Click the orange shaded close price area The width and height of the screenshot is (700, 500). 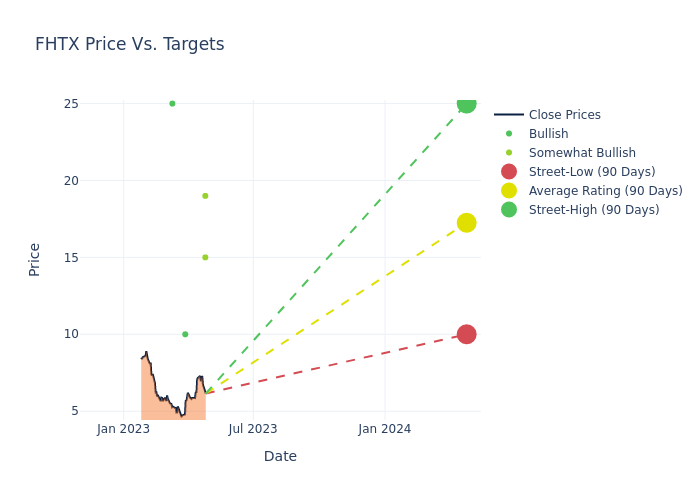[148, 395]
